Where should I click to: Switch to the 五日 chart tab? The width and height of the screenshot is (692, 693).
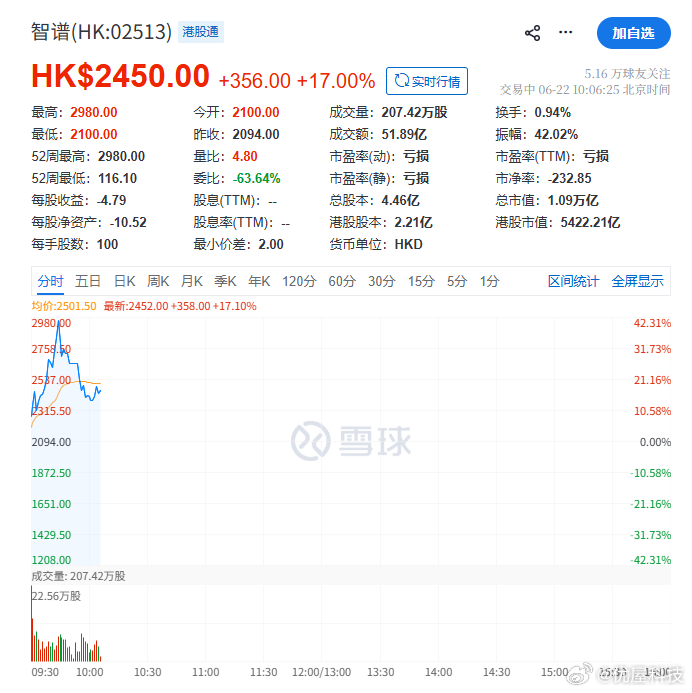(87, 281)
